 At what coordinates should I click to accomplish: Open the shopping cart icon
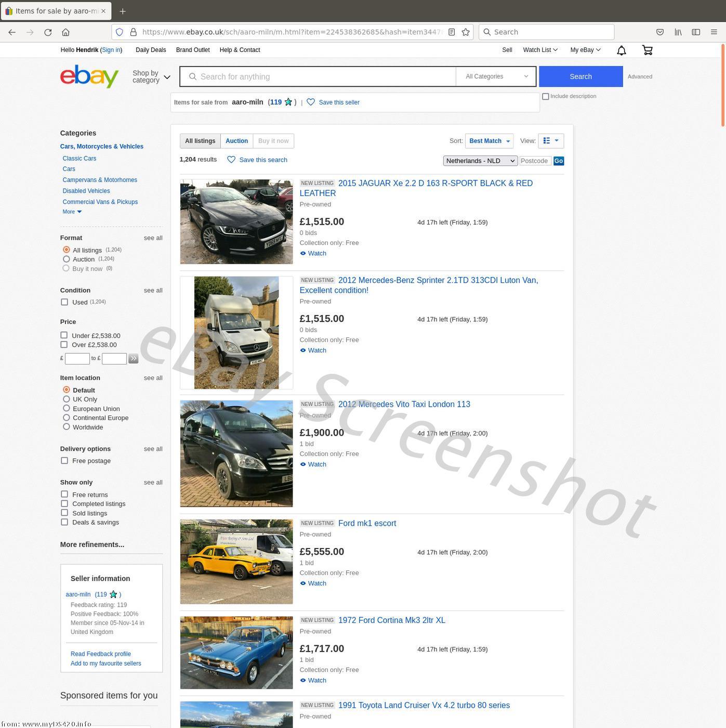click(647, 50)
